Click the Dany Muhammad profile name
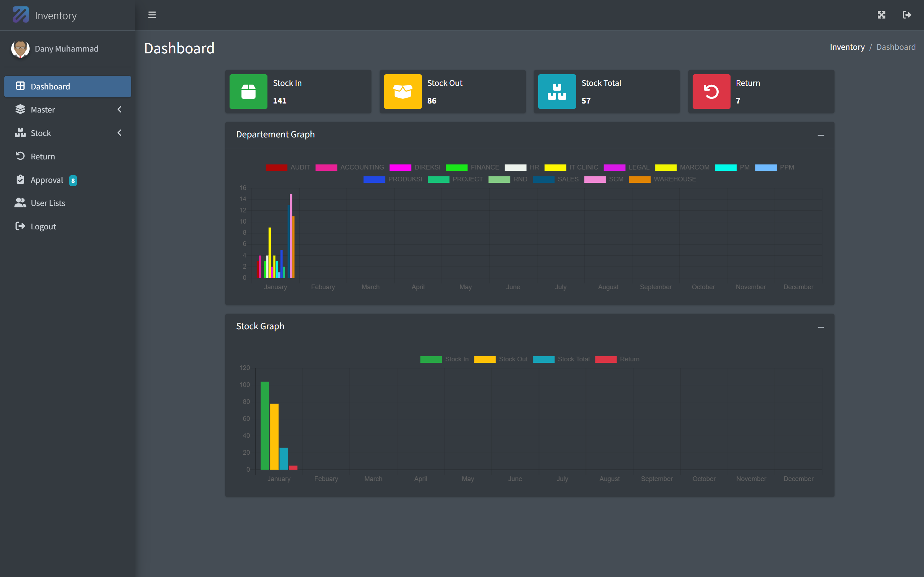Screen dimensions: 924x577 tap(66, 49)
